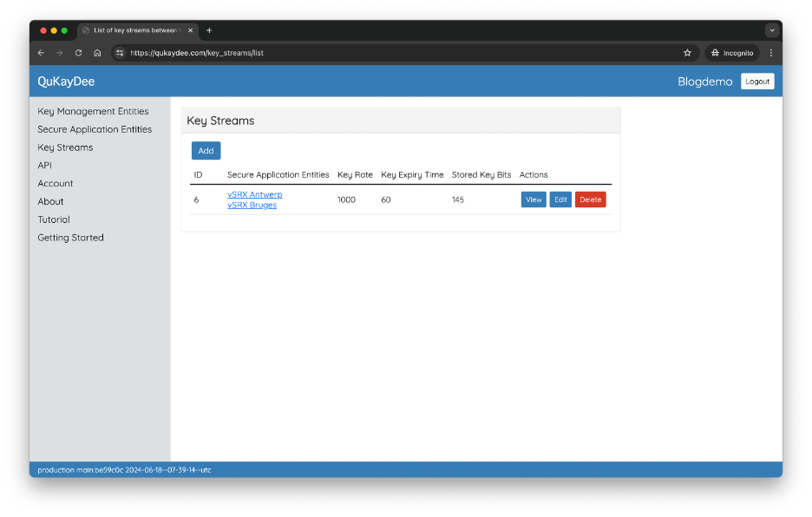812x517 pixels.
Task: Click the browser reload icon
Action: pyautogui.click(x=78, y=53)
